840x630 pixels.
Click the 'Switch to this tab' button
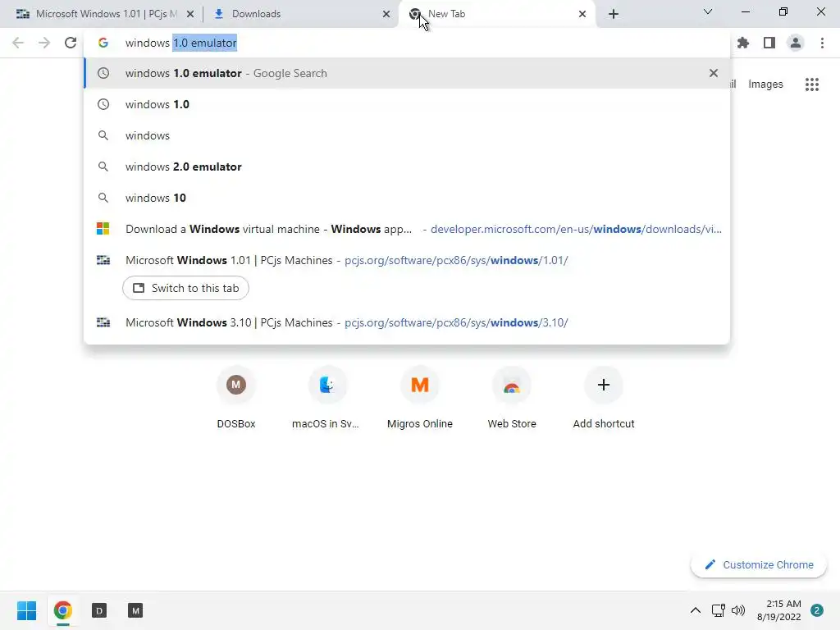(185, 288)
